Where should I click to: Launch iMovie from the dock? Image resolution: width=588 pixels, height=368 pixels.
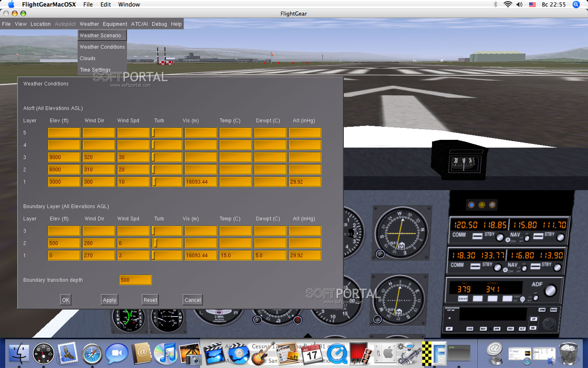point(215,354)
